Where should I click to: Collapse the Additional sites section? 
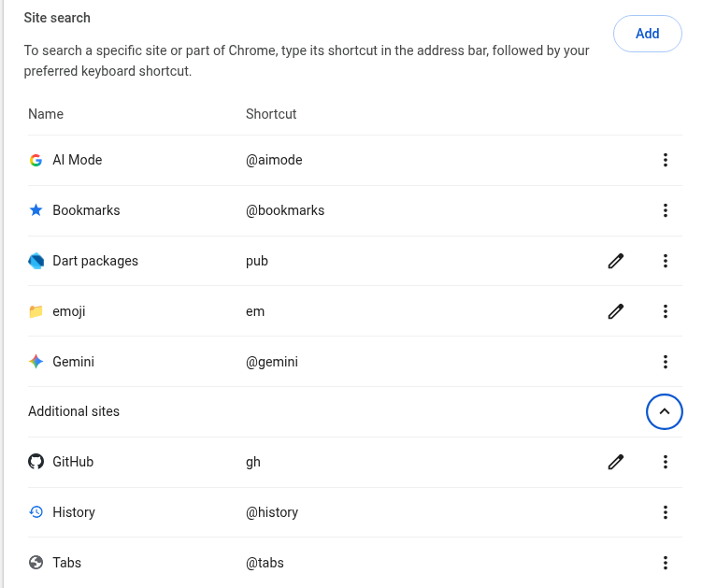click(665, 411)
